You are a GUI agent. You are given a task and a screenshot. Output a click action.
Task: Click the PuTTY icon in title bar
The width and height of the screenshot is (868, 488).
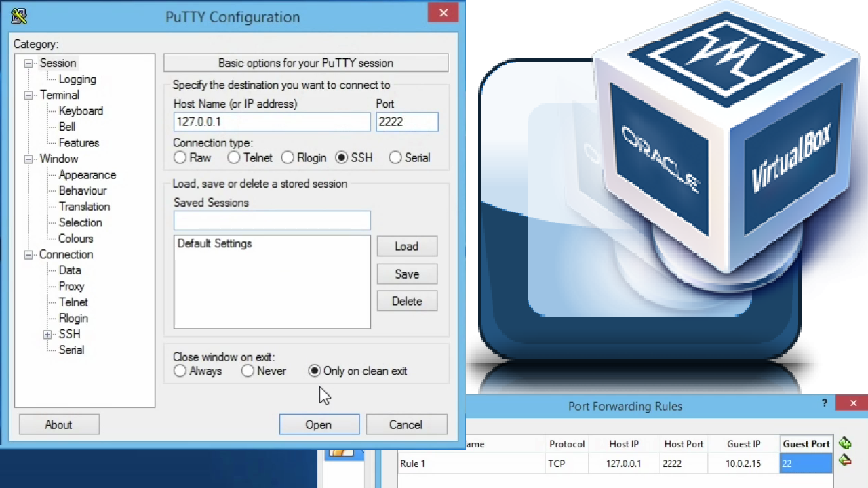click(19, 16)
